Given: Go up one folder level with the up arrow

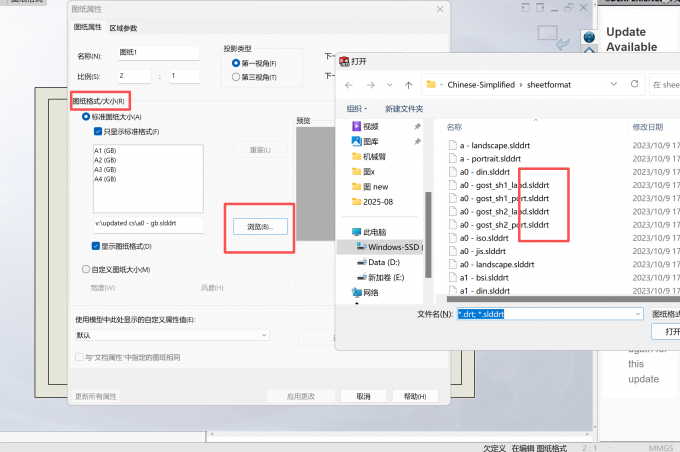Looking at the screenshot, I should tap(409, 85).
